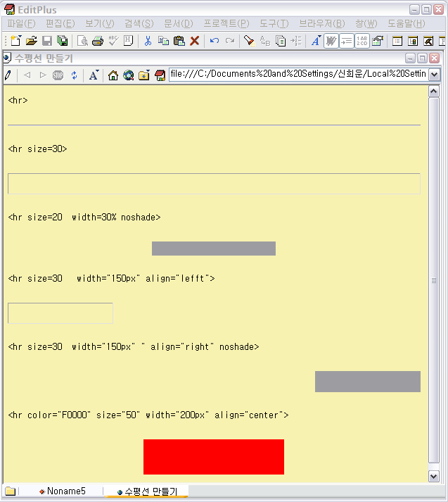
Task: Save the current file
Action: point(47,41)
